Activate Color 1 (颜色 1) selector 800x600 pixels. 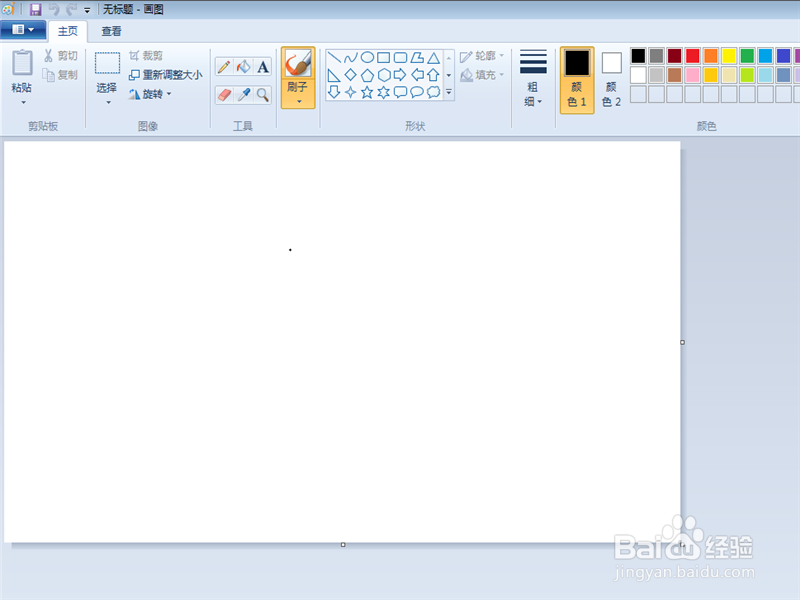577,80
